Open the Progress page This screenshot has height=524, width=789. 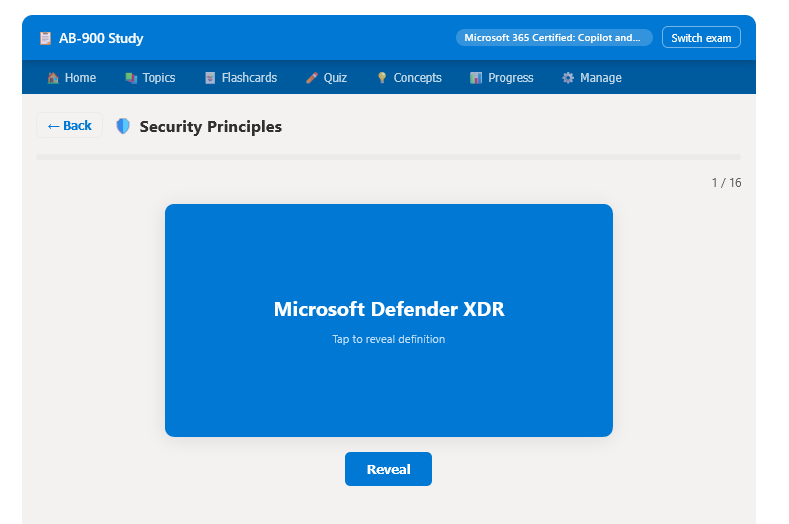[x=502, y=78]
